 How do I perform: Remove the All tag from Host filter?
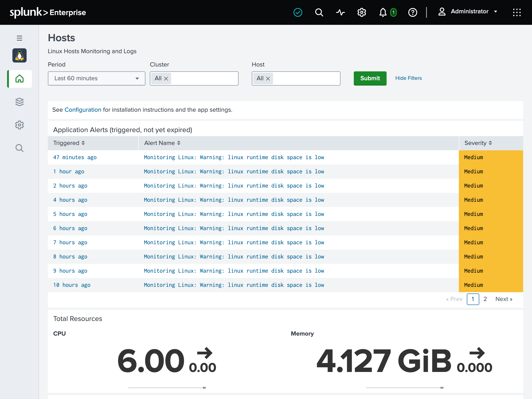[268, 78]
